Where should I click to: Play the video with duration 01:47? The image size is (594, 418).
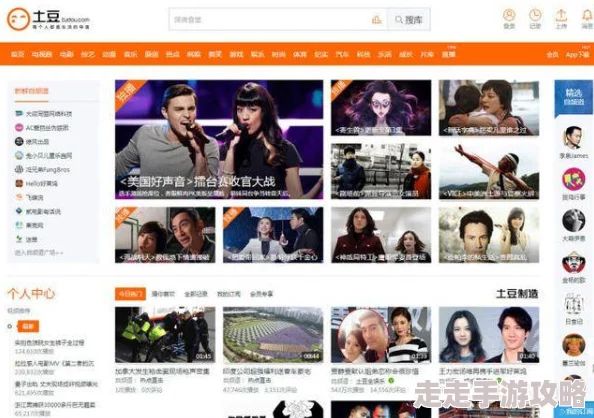click(x=489, y=335)
